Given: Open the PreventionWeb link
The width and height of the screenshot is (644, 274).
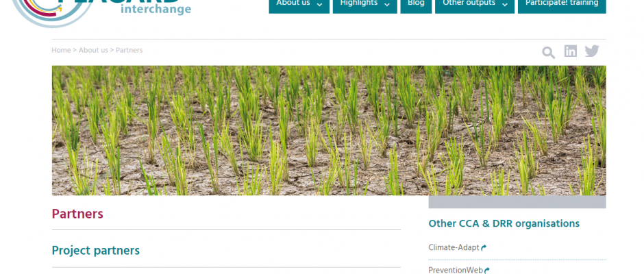Looking at the screenshot, I should [456, 271].
